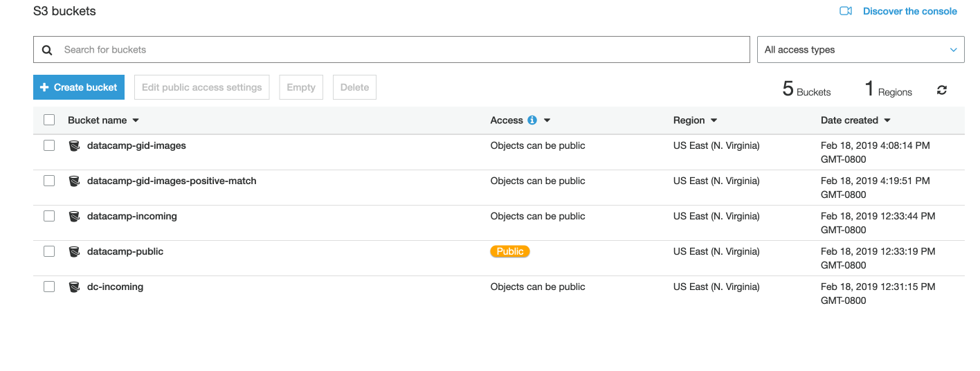The width and height of the screenshot is (980, 371).
Task: Click Edit public access settings button
Action: pyautogui.click(x=201, y=87)
